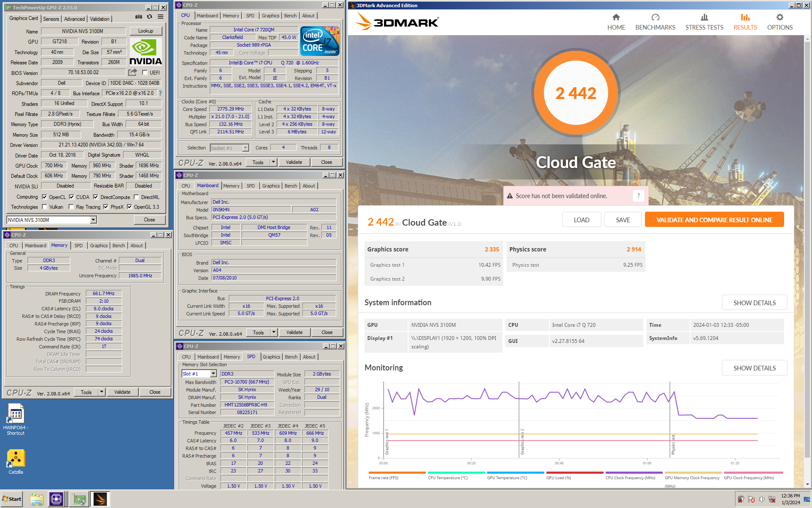The image size is (812, 508).
Task: Toggle the UEFI checkbox
Action: [145, 72]
